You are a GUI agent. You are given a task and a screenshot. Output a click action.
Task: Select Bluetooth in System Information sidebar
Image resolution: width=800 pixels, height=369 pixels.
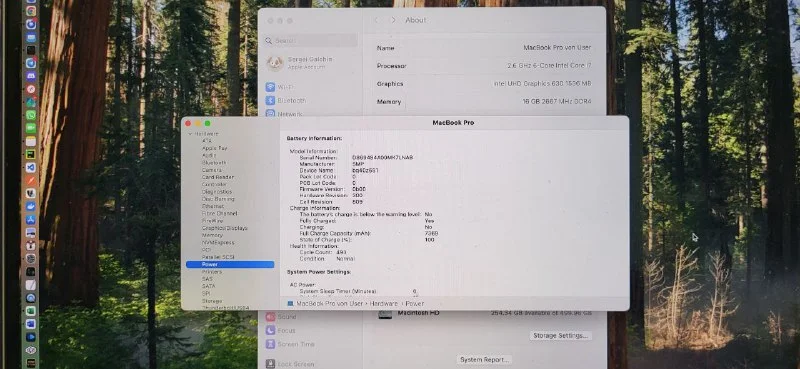coord(214,162)
